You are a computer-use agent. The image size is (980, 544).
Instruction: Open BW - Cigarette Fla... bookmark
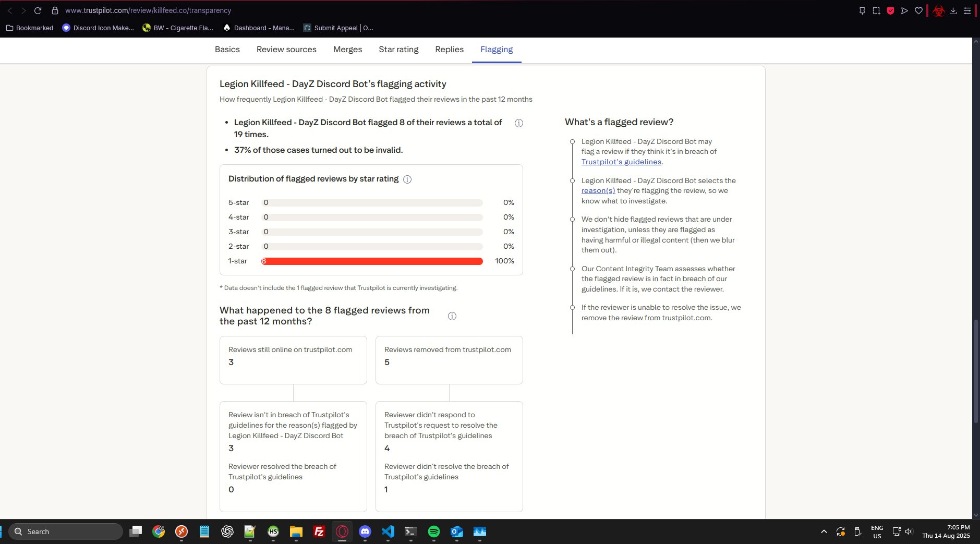pyautogui.click(x=178, y=28)
